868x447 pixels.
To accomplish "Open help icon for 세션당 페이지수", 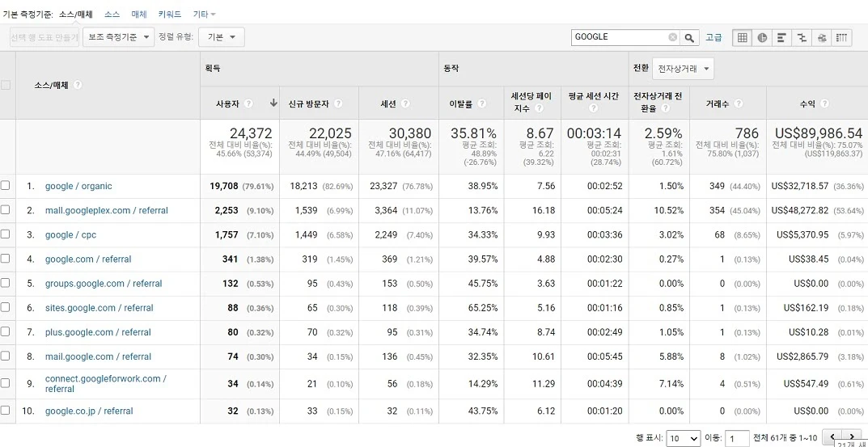I will [x=540, y=108].
